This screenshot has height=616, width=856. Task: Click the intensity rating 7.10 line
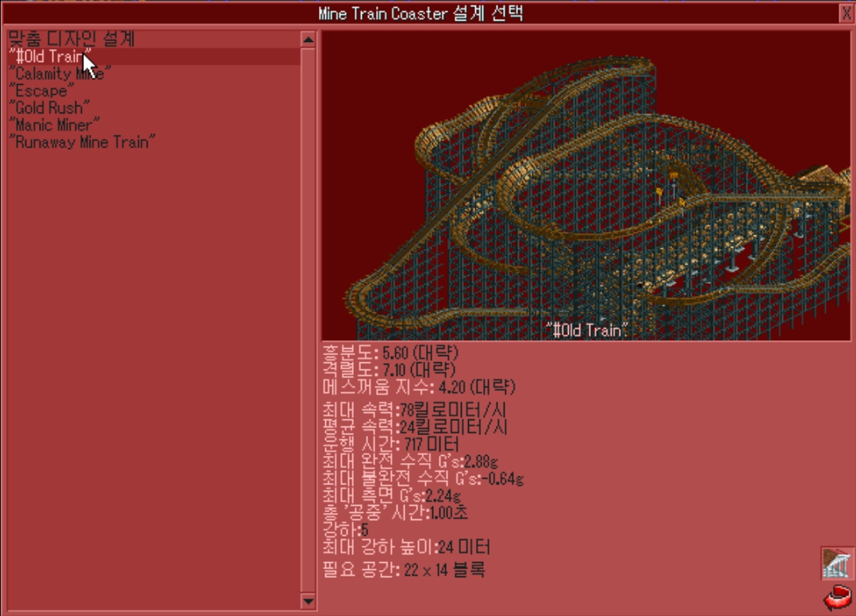click(390, 370)
